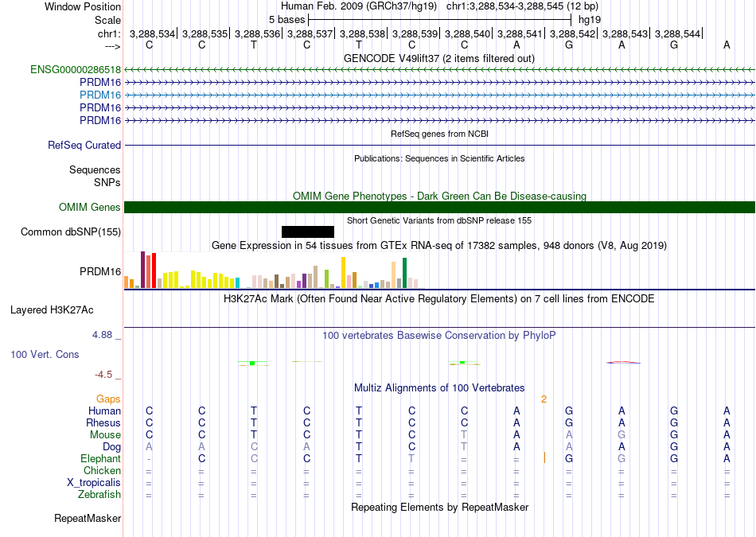Click the orange insertion tick in Elephant row
The image size is (756, 537).
coord(544,458)
